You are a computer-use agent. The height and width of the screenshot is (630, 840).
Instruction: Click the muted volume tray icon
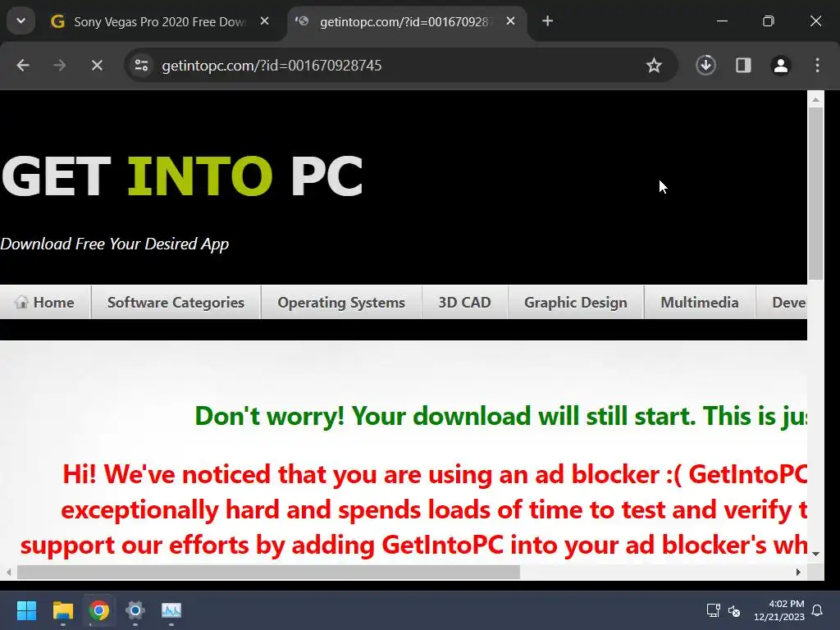click(x=734, y=610)
